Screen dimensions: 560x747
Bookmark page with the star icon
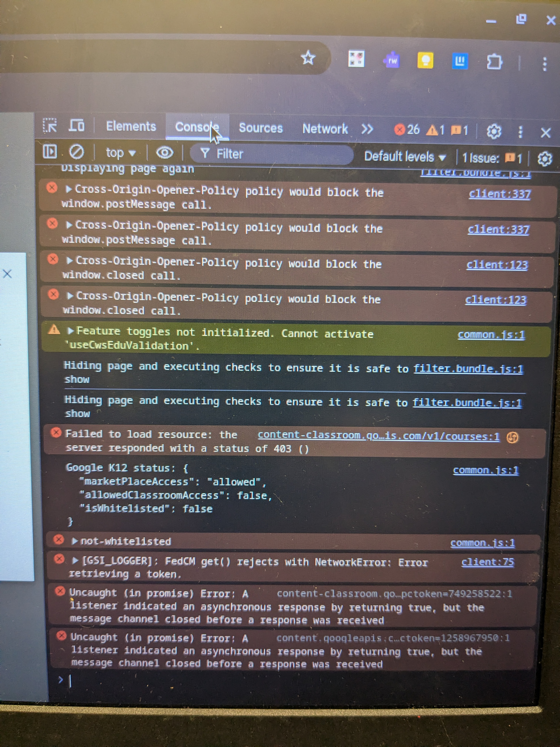pyautogui.click(x=308, y=58)
